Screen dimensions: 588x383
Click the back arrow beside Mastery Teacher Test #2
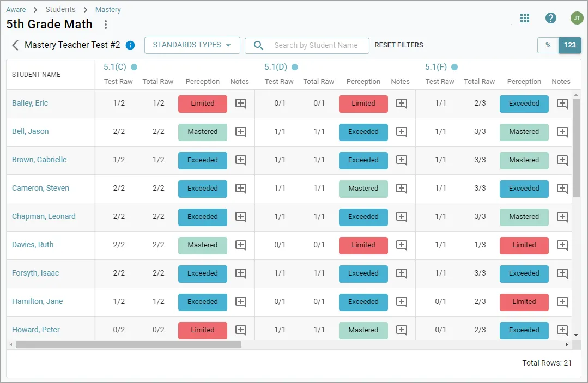pos(15,45)
